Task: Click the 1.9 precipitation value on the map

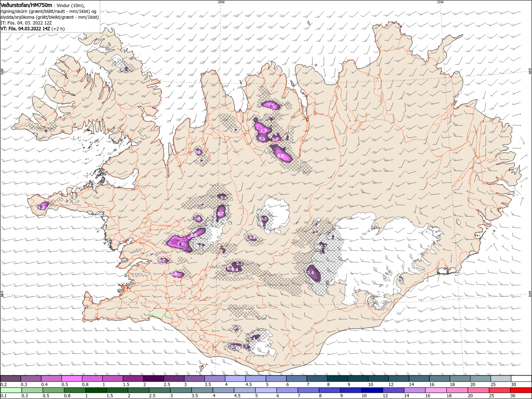Action: 180,244
